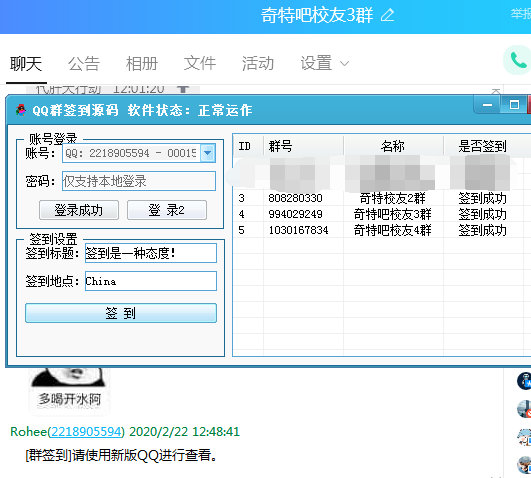The width and height of the screenshot is (531, 478).
Task: Open the 活动 tab
Action: [x=258, y=63]
